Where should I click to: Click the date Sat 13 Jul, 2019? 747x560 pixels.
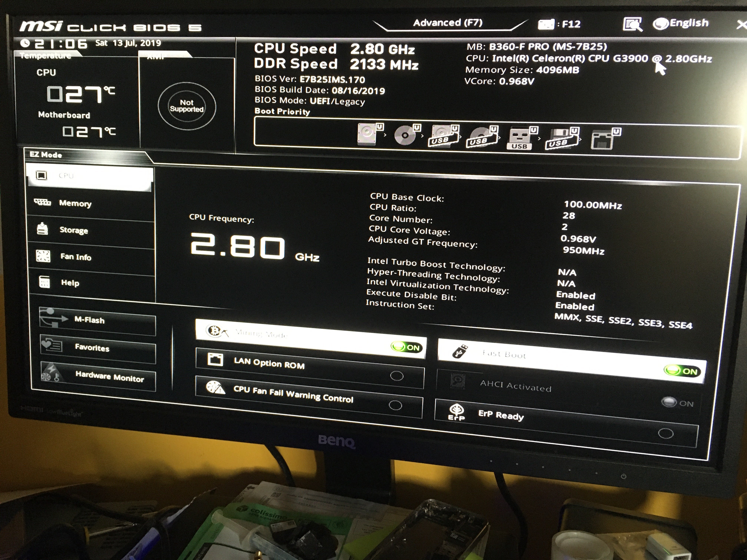tap(128, 43)
